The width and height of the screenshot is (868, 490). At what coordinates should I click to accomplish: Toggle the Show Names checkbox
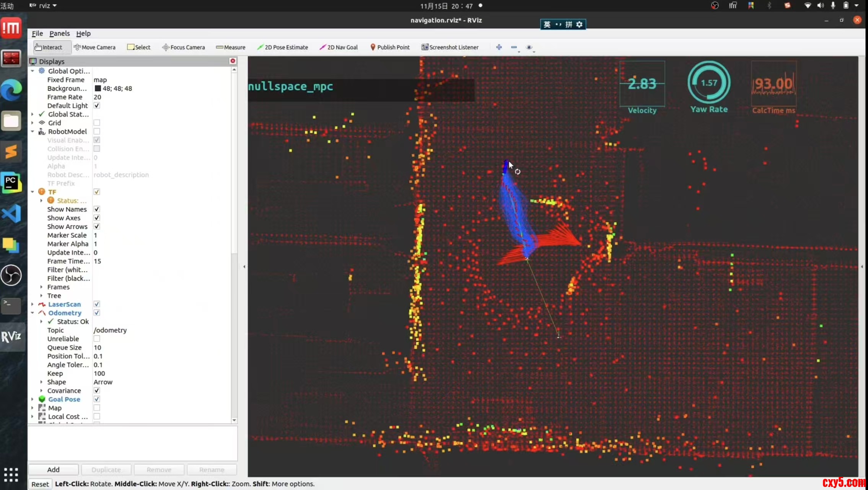point(97,209)
